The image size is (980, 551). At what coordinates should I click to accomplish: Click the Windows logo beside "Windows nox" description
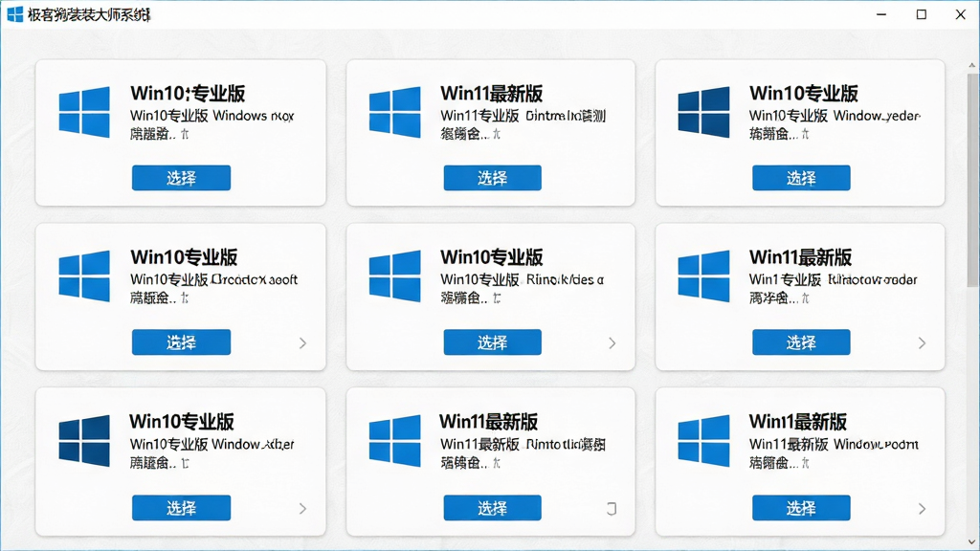click(x=84, y=112)
